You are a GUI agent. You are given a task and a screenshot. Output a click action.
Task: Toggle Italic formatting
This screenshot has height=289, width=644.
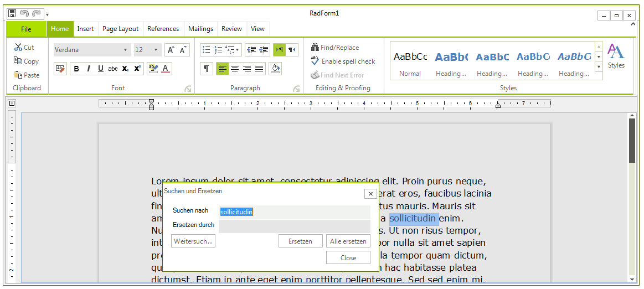(88, 69)
